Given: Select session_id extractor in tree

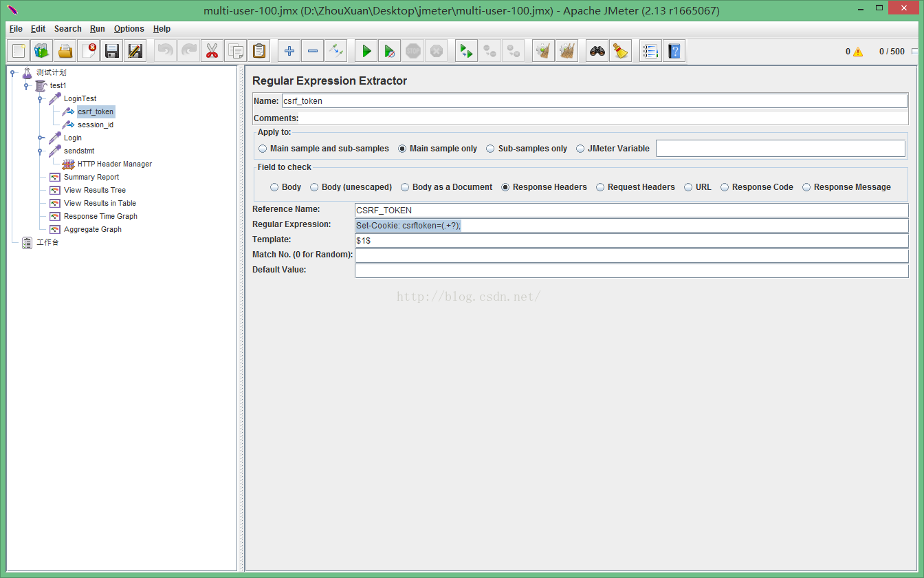Looking at the screenshot, I should click(x=96, y=125).
